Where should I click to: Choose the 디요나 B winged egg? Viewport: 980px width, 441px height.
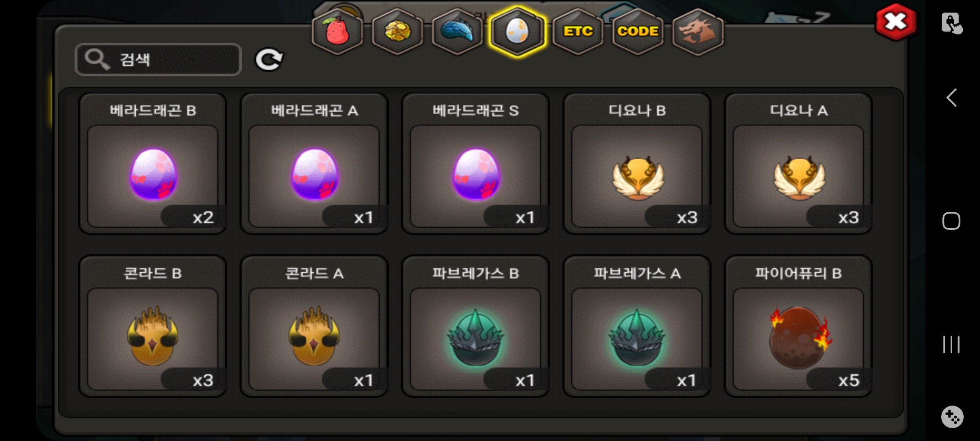pyautogui.click(x=637, y=164)
